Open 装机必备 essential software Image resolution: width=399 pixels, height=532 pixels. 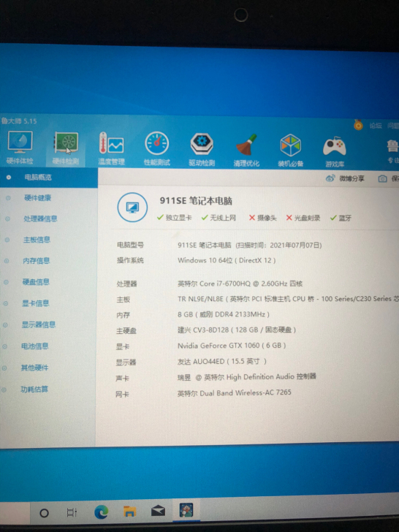point(290,150)
